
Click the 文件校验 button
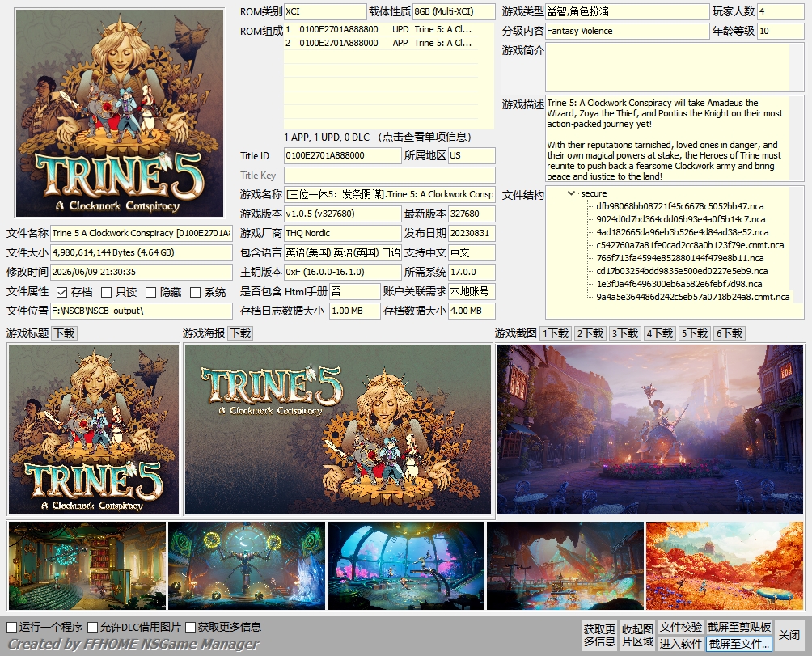pos(680,627)
